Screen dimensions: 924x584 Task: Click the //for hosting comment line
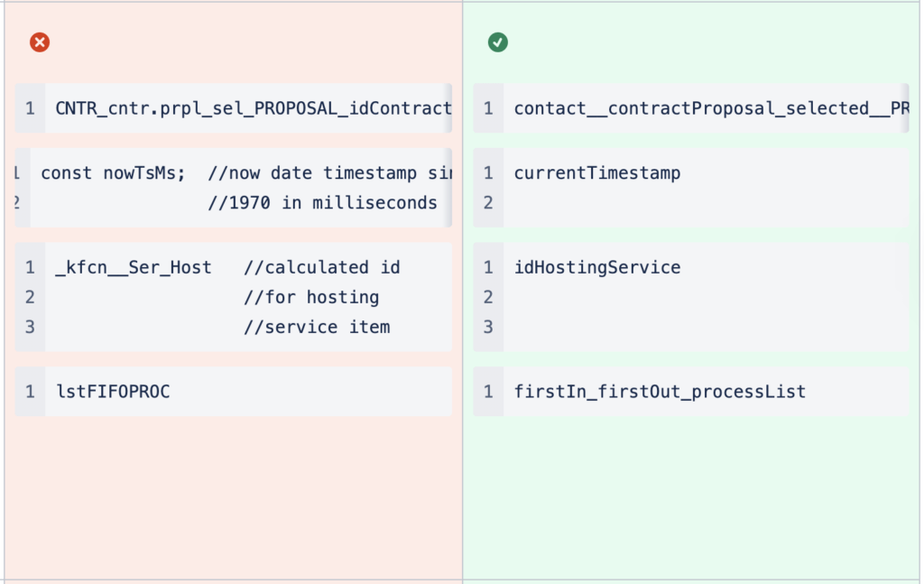(311, 297)
